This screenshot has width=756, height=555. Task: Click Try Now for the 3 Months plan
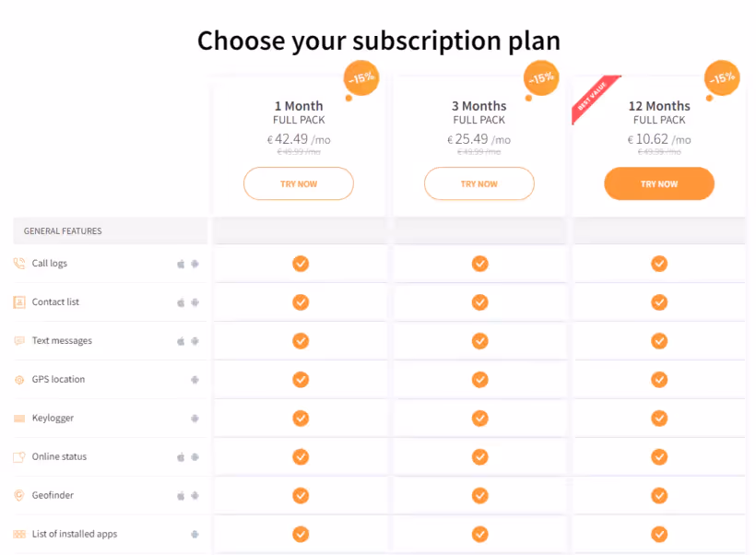tap(479, 183)
